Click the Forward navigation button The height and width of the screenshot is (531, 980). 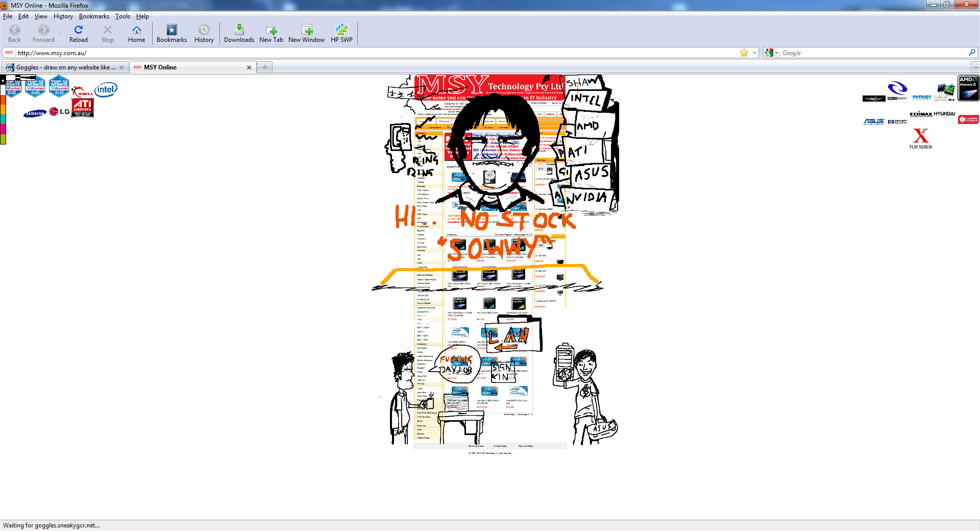43,34
